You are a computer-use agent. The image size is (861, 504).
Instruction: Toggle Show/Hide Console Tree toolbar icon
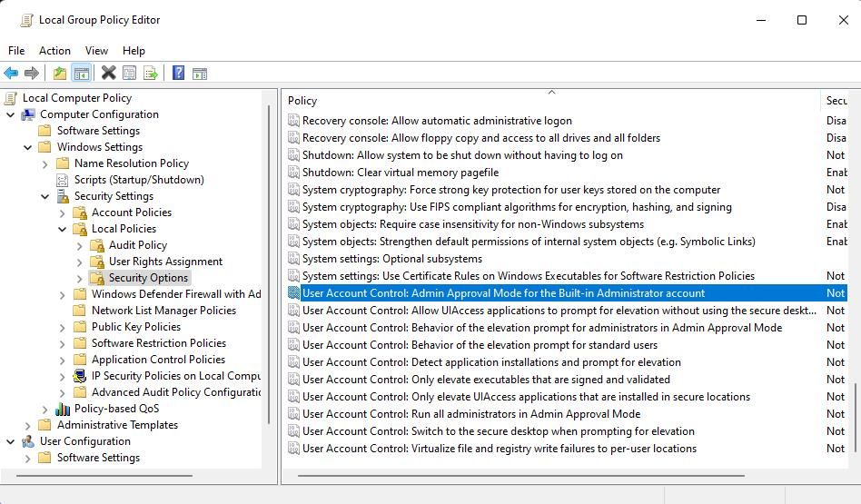click(x=81, y=74)
